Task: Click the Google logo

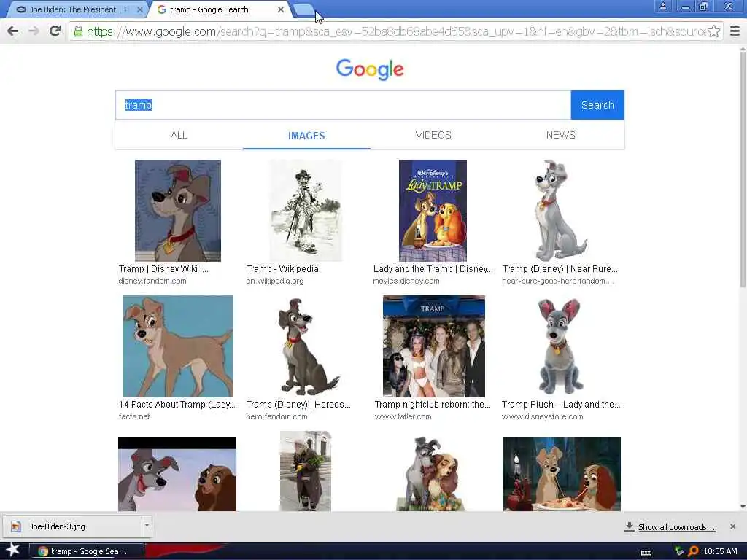Action: tap(370, 69)
